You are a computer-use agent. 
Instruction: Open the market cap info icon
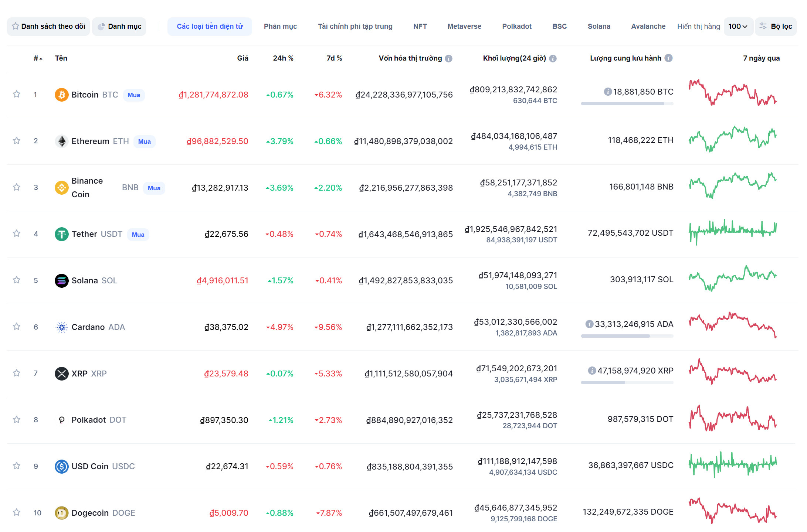tap(448, 58)
